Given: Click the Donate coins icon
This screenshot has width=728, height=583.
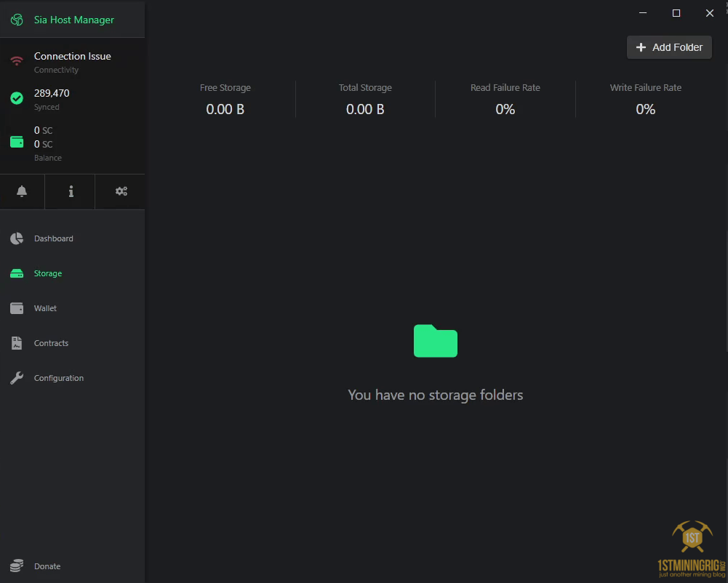Looking at the screenshot, I should (17, 566).
